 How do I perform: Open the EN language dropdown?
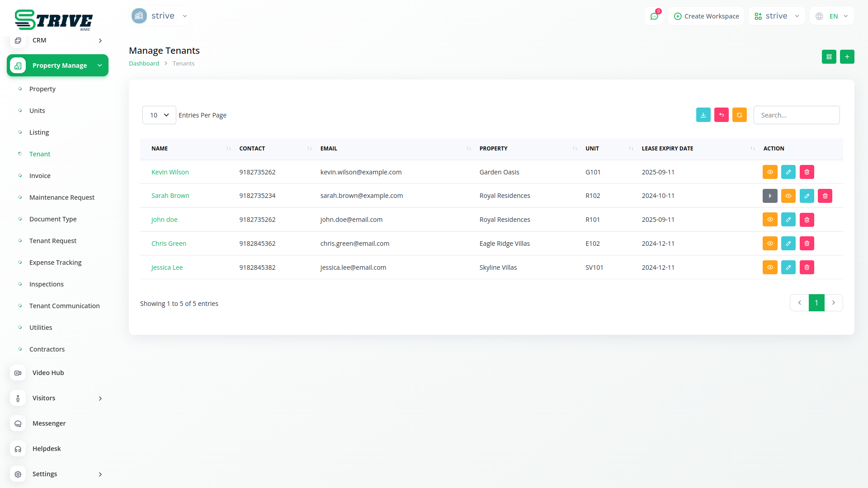point(832,16)
